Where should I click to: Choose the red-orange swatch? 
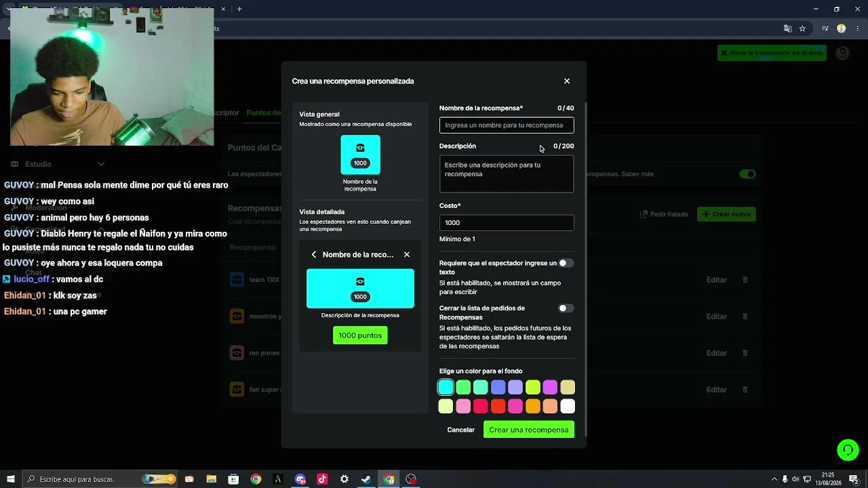(x=498, y=406)
